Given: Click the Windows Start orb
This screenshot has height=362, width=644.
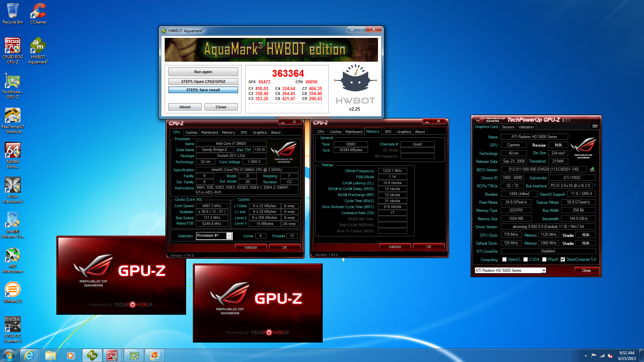Looking at the screenshot, I should point(9,355).
